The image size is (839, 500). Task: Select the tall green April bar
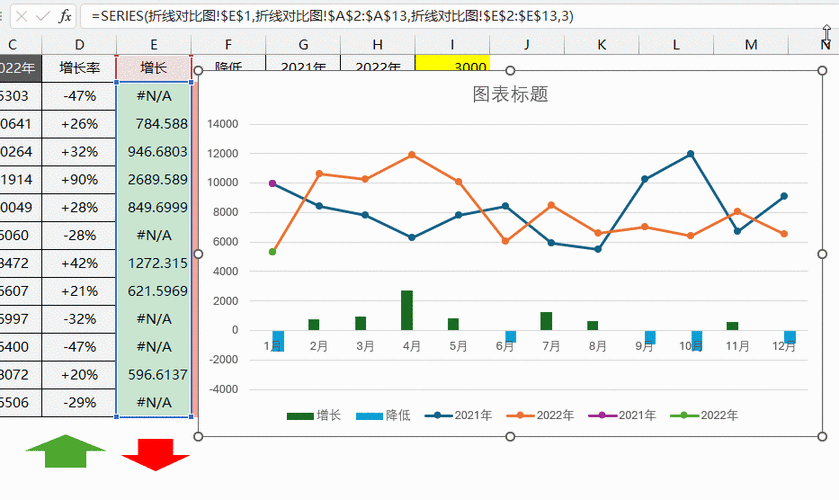click(x=407, y=310)
